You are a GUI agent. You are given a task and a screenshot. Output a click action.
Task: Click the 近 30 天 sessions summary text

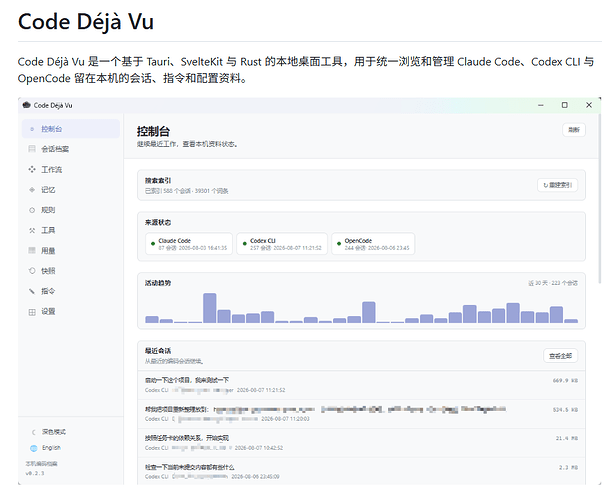click(553, 283)
